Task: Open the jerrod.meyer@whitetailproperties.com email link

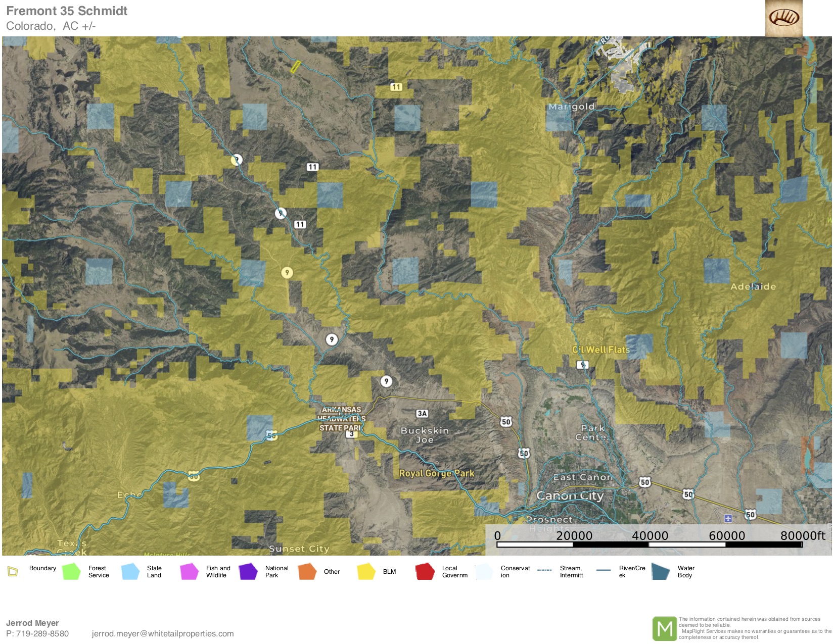Action: pyautogui.click(x=163, y=633)
